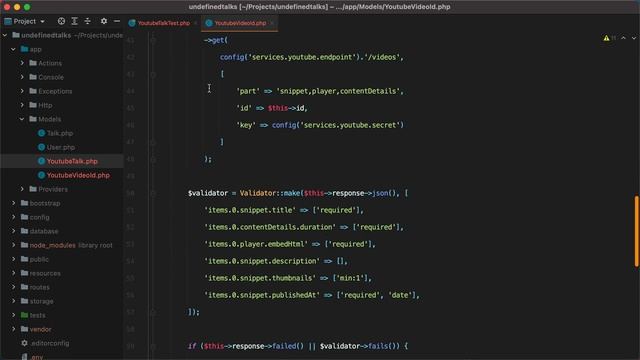Expand the database folder

(14, 231)
